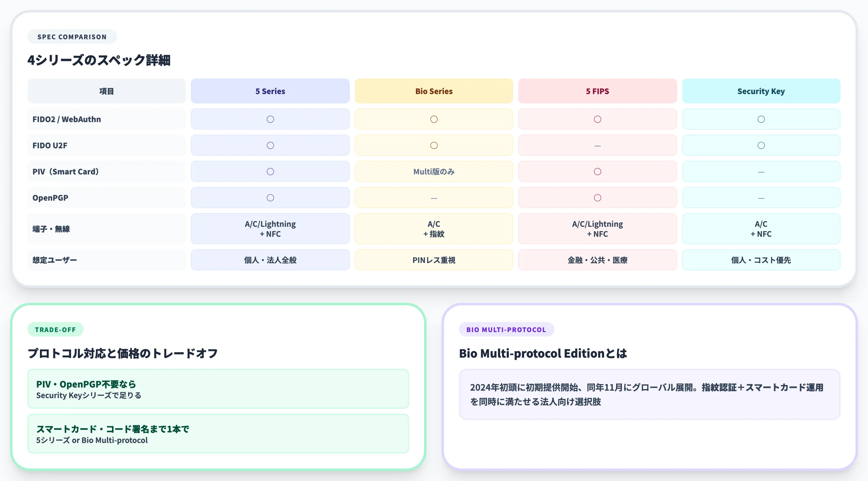Viewport: 868px width, 481px height.
Task: Click the PIV・OpenPGP不要なら card
Action: tap(218, 389)
